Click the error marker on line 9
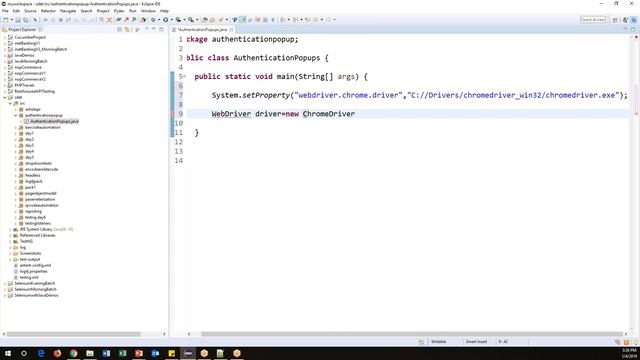This screenshot has width=640, height=360. (173, 114)
